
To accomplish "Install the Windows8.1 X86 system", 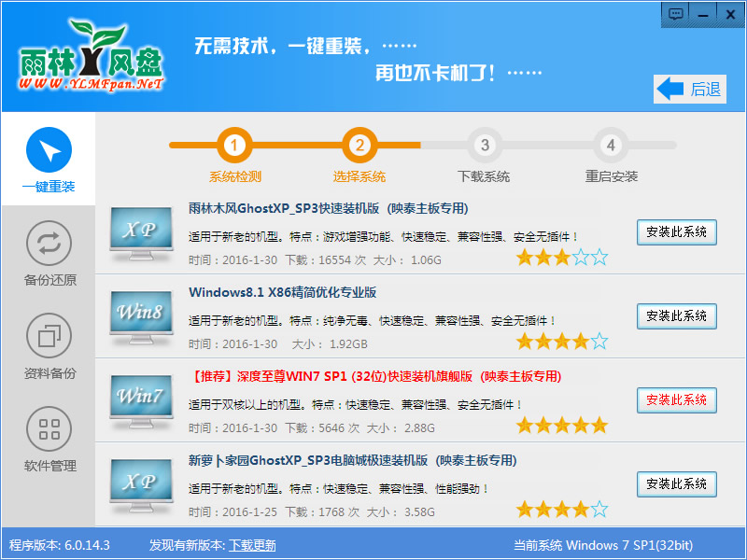I will coord(676,316).
